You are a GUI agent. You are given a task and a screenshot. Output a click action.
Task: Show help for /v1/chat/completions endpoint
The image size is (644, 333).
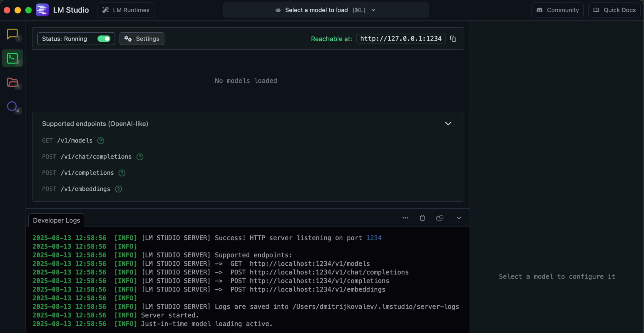pos(140,157)
